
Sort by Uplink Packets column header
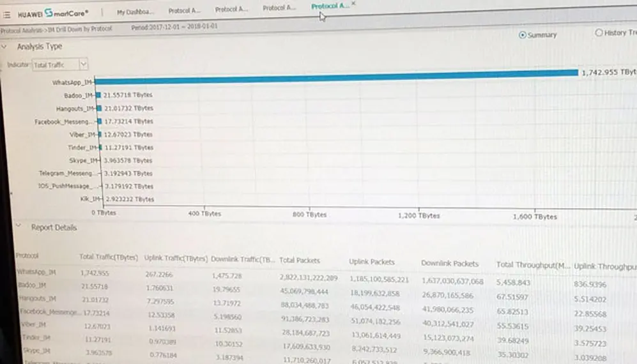[372, 262]
